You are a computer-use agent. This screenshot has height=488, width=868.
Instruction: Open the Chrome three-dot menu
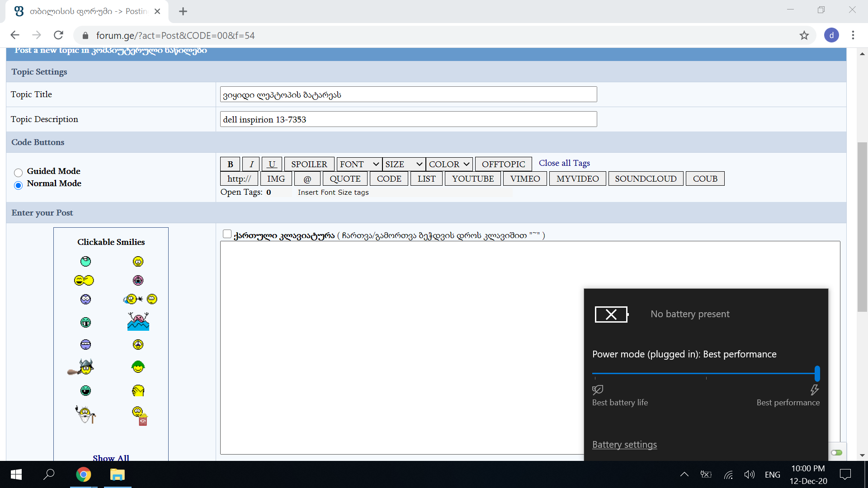(854, 35)
